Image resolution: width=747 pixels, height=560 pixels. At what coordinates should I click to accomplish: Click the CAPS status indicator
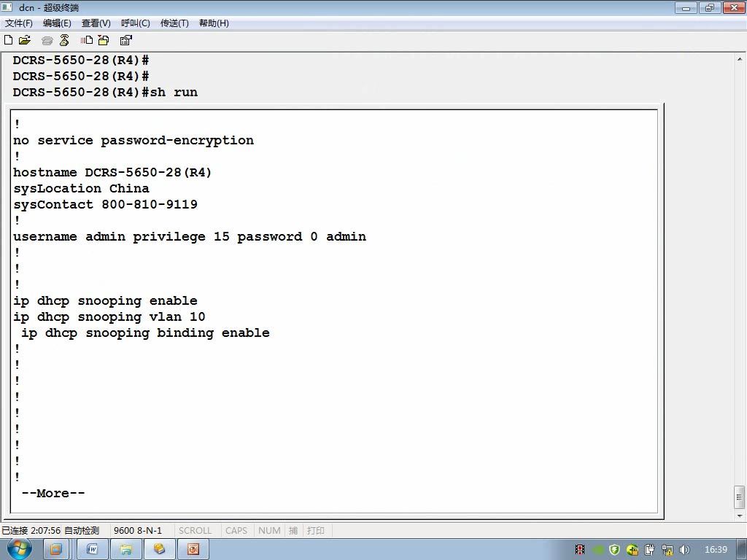click(x=236, y=530)
